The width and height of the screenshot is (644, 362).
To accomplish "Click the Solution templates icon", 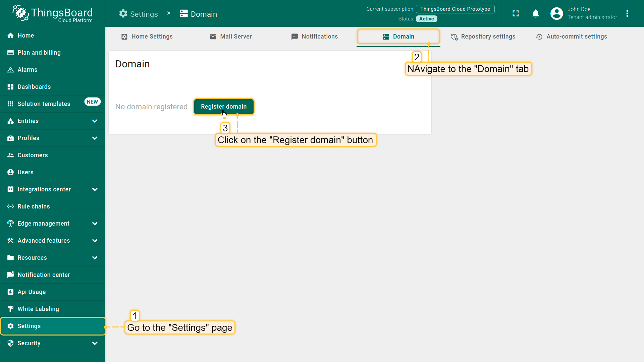I will coord(10,104).
